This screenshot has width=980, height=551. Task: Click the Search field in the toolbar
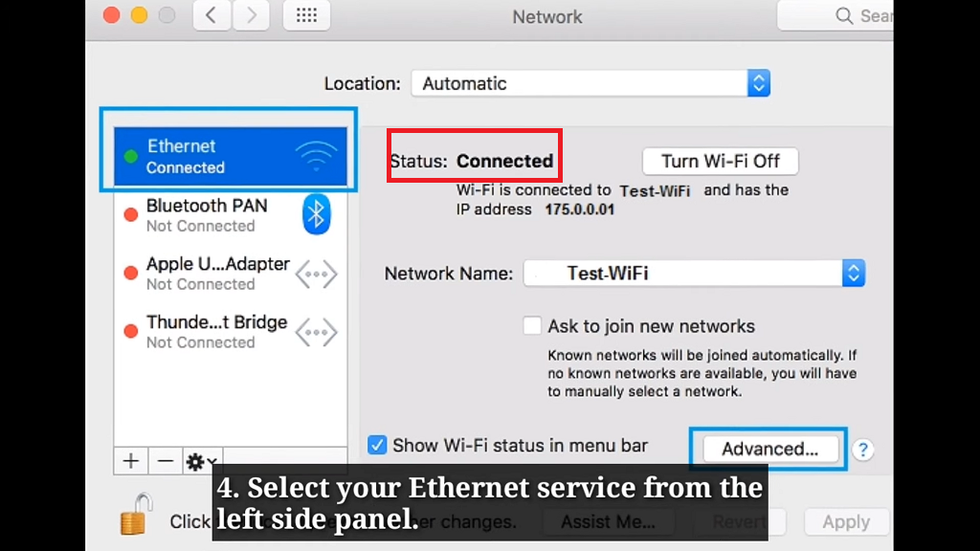click(x=835, y=15)
